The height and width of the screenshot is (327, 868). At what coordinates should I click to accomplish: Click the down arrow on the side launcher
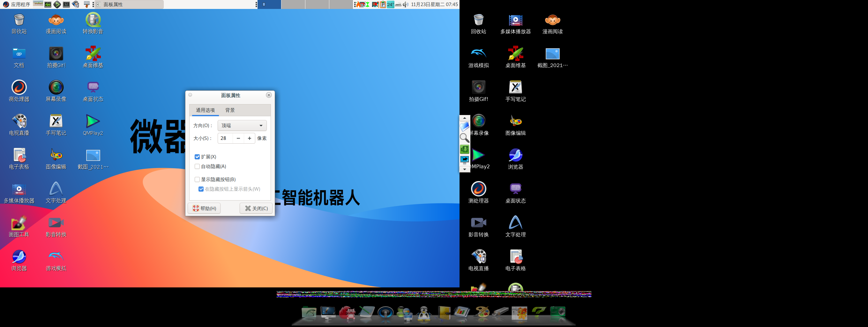[464, 169]
